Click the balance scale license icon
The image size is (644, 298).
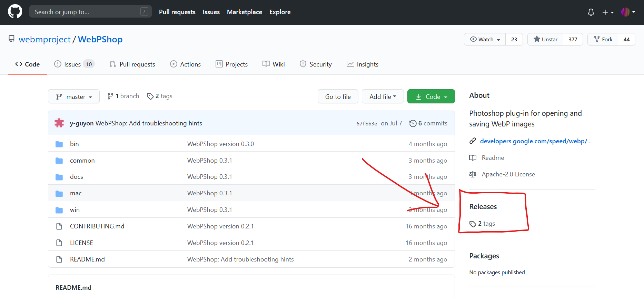(473, 174)
